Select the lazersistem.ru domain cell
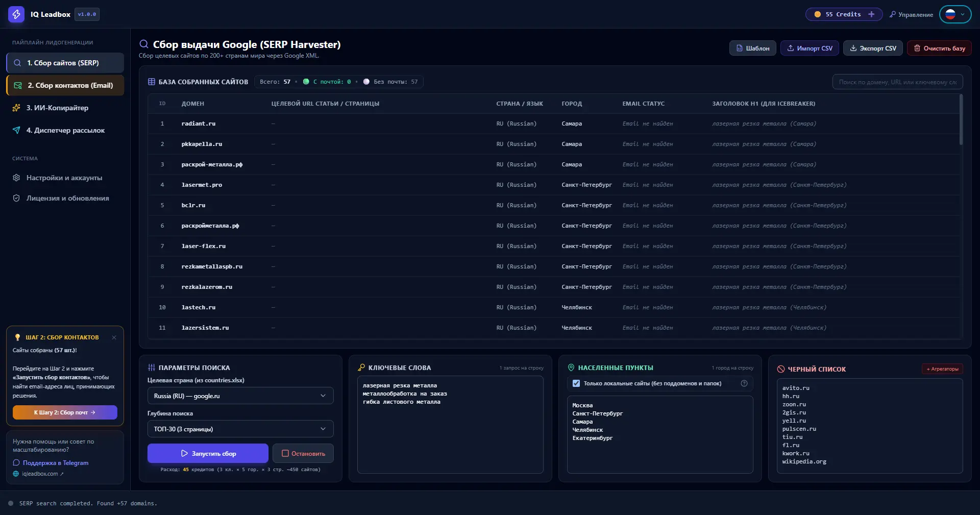The width and height of the screenshot is (980, 515). pyautogui.click(x=205, y=328)
